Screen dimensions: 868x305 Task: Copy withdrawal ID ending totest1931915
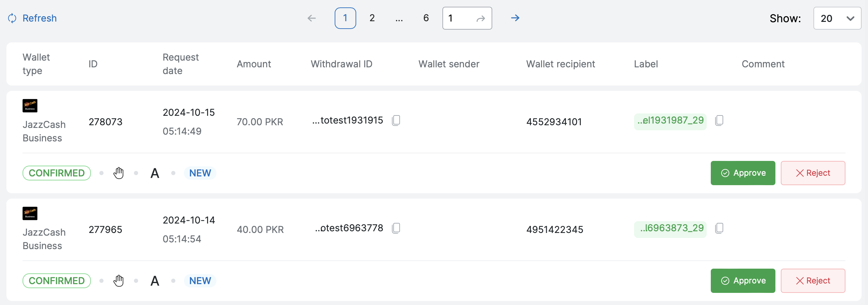[396, 120]
